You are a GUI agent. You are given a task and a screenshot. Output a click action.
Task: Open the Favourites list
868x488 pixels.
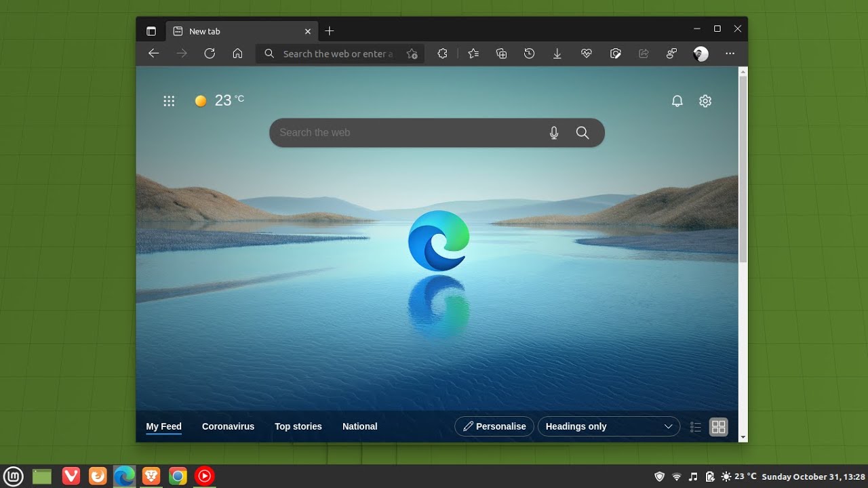coord(473,54)
